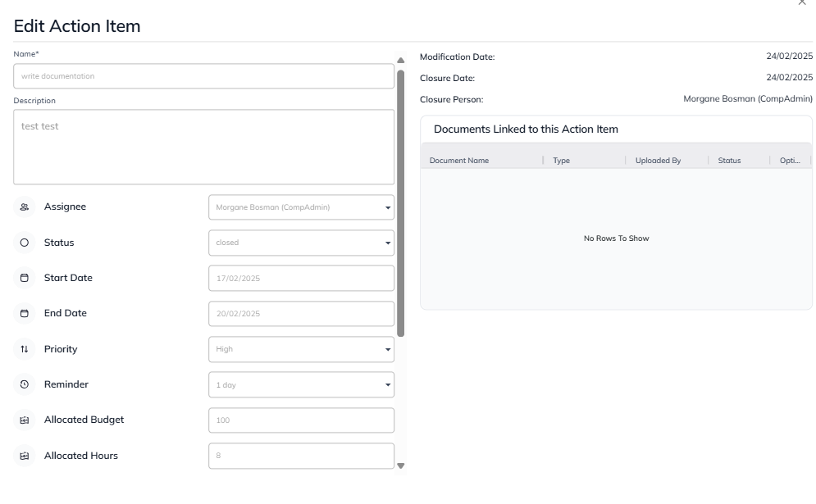The height and width of the screenshot is (504, 816).
Task: Click the Allocated Budget icon
Action: (x=24, y=420)
